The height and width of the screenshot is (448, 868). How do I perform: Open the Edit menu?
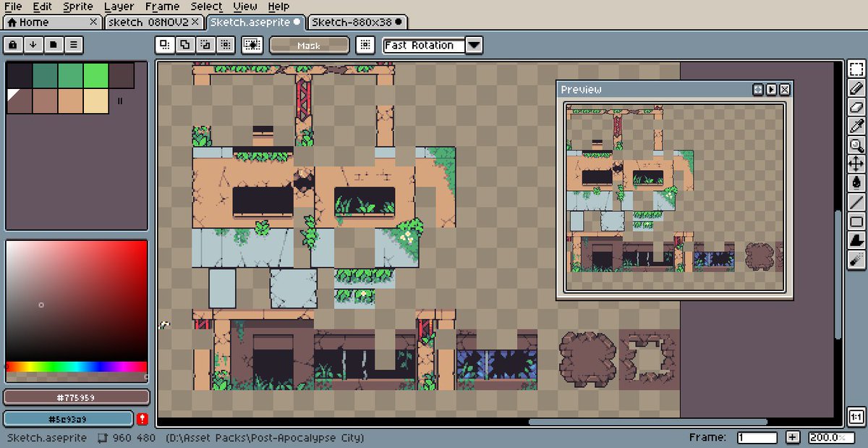click(x=42, y=7)
